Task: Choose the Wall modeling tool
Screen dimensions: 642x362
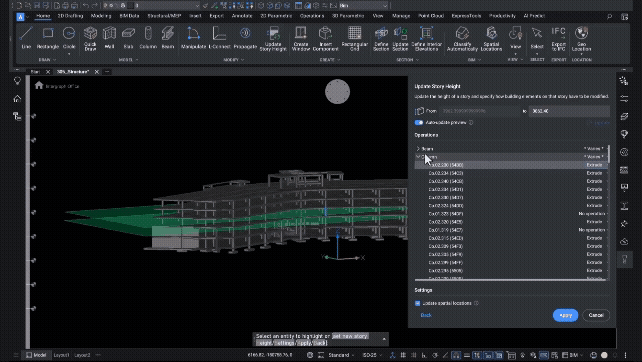Action: [x=109, y=38]
